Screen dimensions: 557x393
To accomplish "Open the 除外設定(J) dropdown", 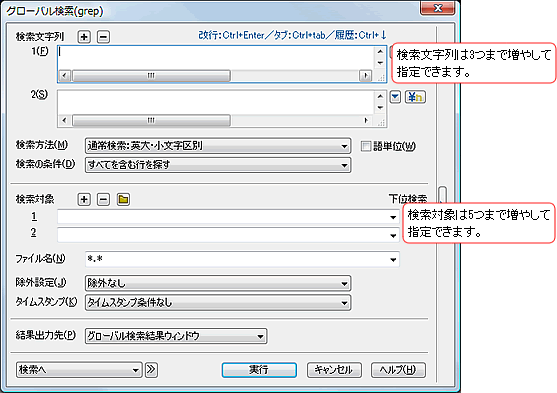I will (218, 284).
